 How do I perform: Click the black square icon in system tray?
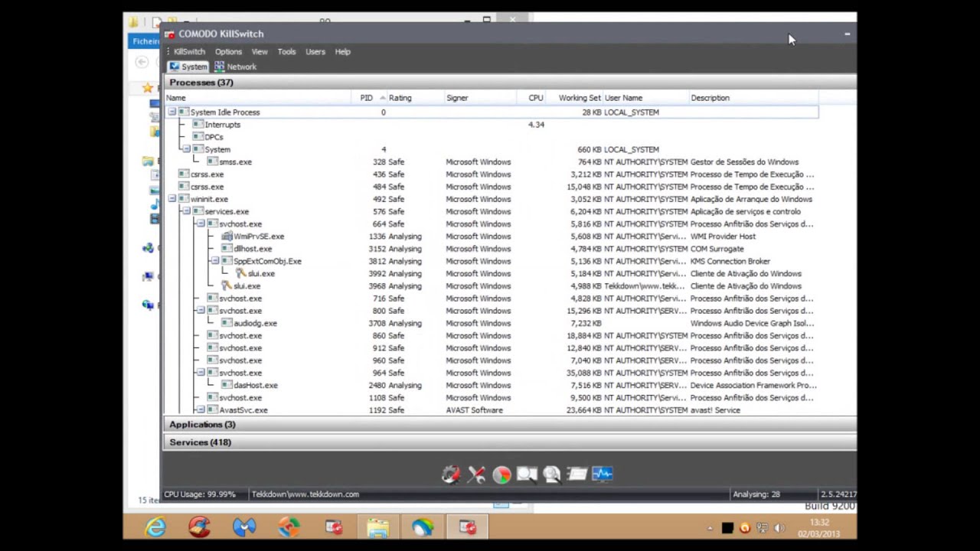point(727,528)
